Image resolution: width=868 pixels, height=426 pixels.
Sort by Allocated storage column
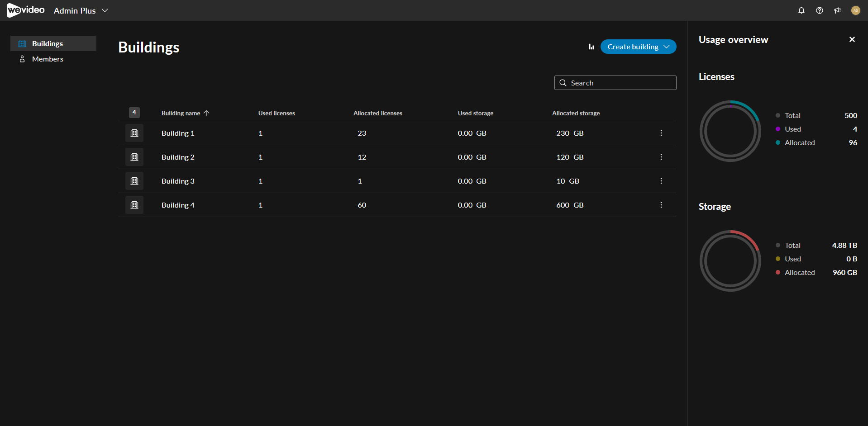click(x=576, y=113)
